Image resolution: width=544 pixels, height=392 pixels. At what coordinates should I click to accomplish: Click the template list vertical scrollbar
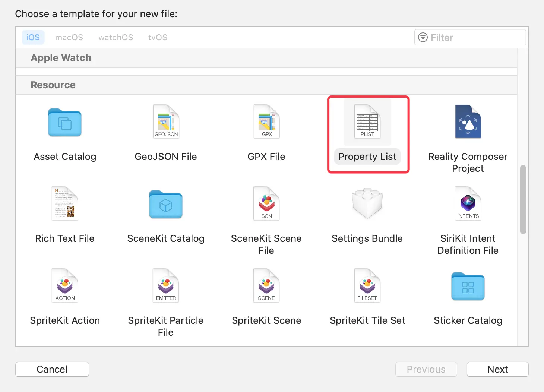pyautogui.click(x=523, y=199)
